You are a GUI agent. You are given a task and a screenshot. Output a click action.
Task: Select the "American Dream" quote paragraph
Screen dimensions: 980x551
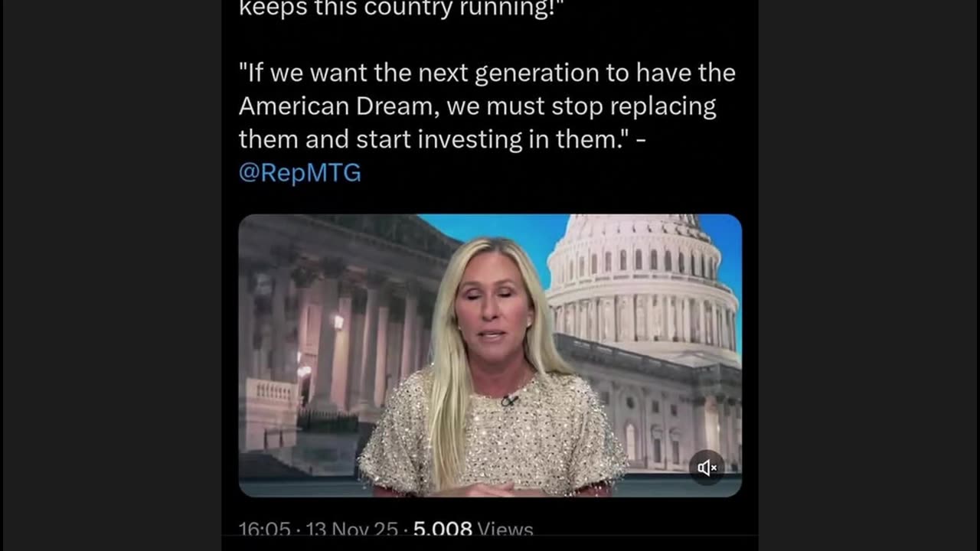(x=487, y=122)
